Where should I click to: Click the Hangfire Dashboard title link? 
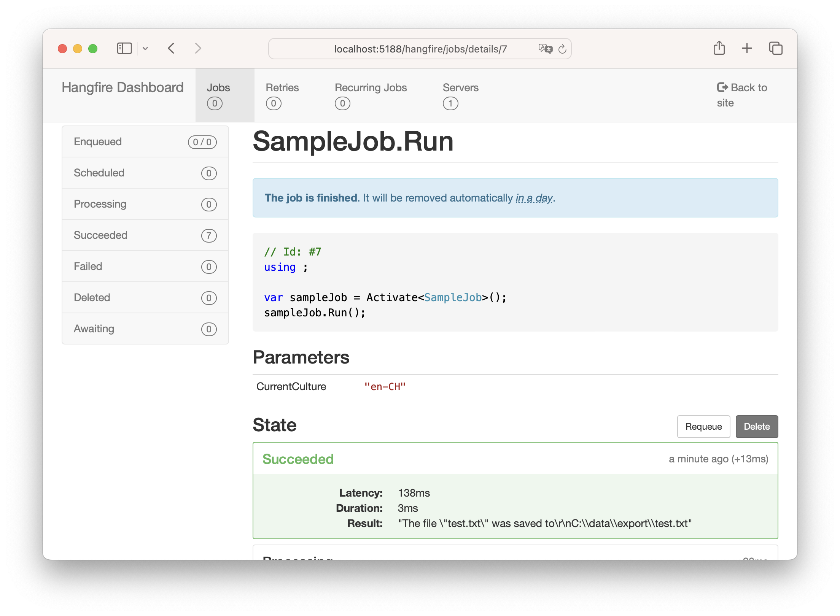123,87
